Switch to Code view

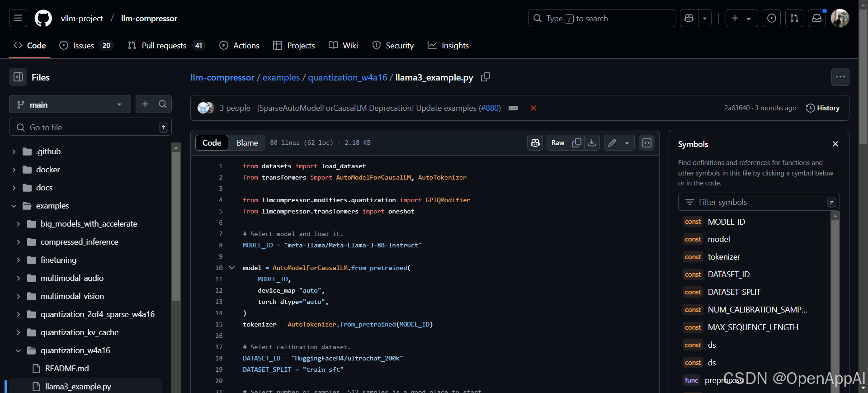[x=212, y=143]
